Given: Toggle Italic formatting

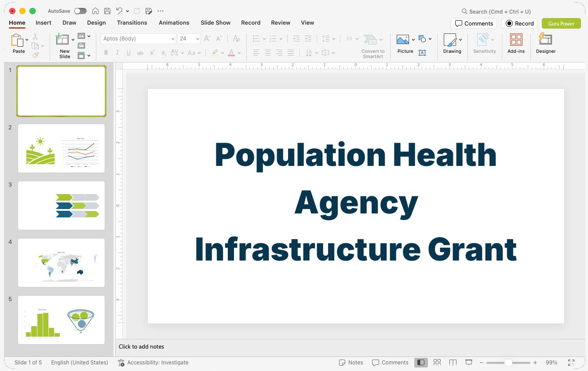Looking at the screenshot, I should click(x=117, y=53).
